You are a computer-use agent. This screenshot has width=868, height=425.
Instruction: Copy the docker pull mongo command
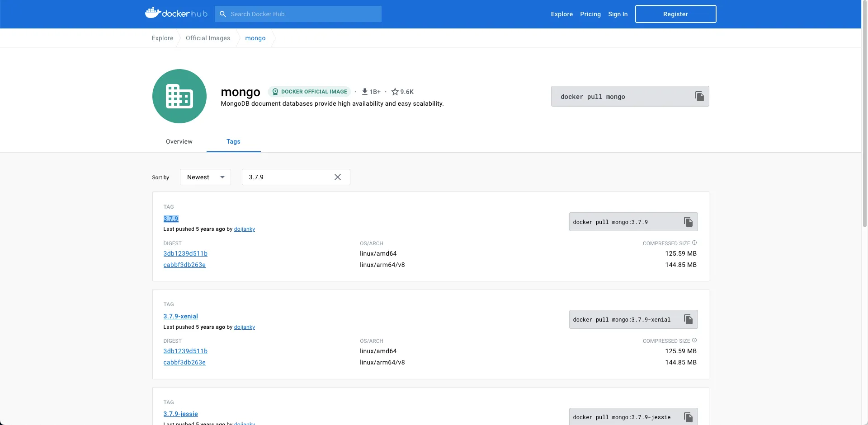click(699, 96)
